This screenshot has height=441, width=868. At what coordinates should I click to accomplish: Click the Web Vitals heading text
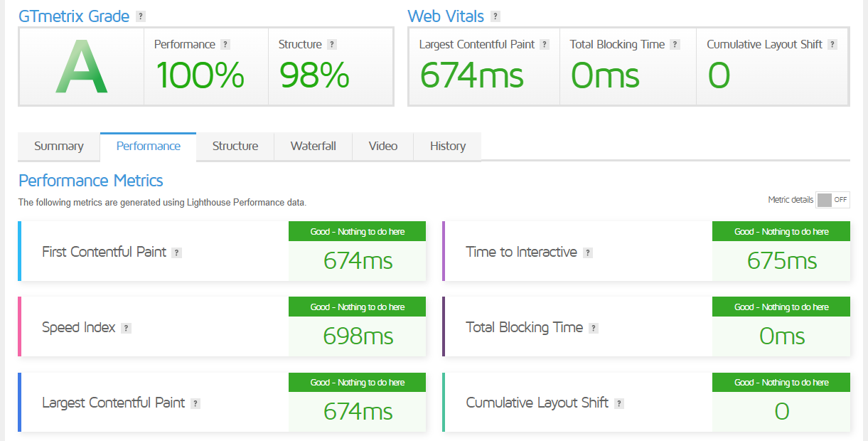tap(446, 16)
